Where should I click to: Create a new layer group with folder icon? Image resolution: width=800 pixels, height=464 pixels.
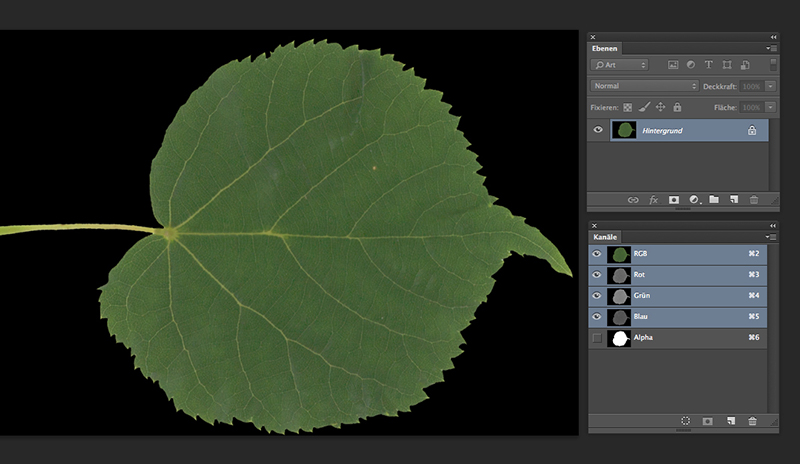click(714, 200)
